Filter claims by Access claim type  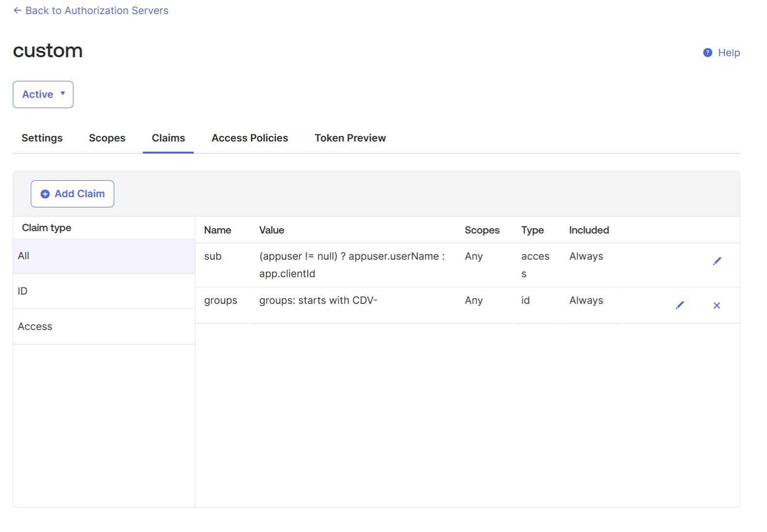click(x=35, y=327)
